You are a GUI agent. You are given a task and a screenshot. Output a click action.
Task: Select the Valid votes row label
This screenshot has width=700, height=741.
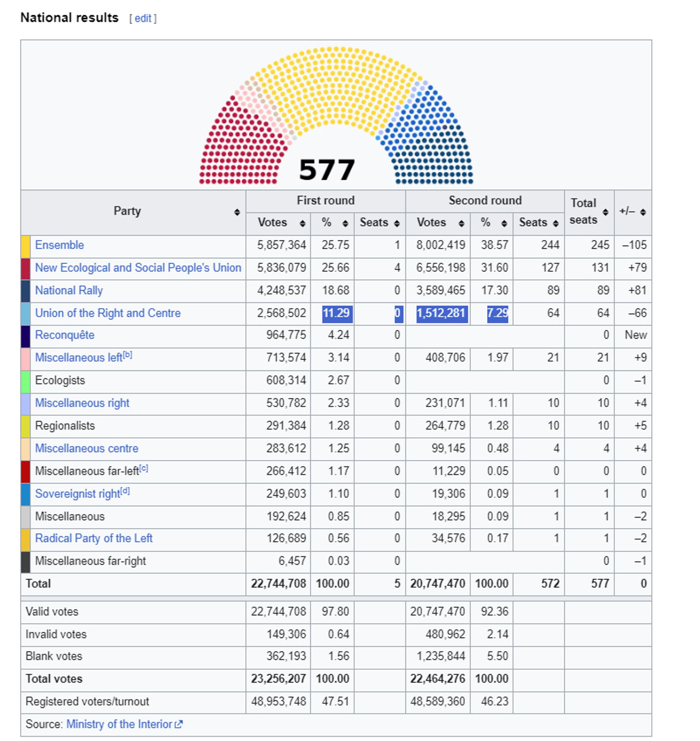pos(52,612)
